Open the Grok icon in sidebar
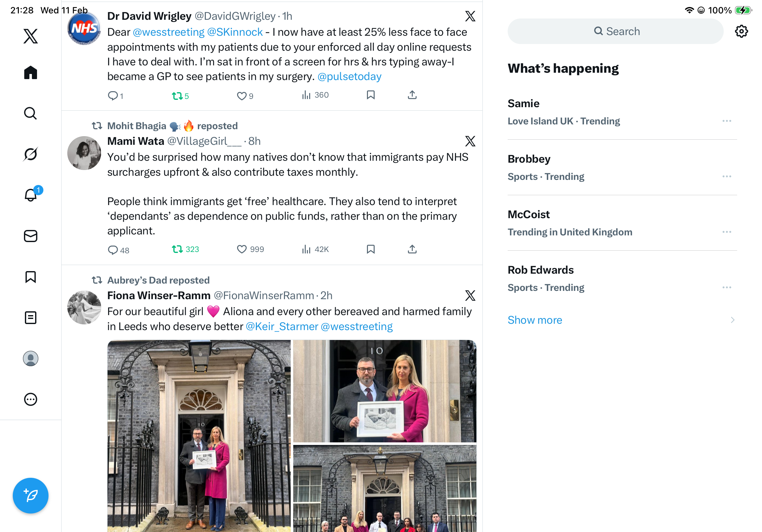 pos(31,154)
